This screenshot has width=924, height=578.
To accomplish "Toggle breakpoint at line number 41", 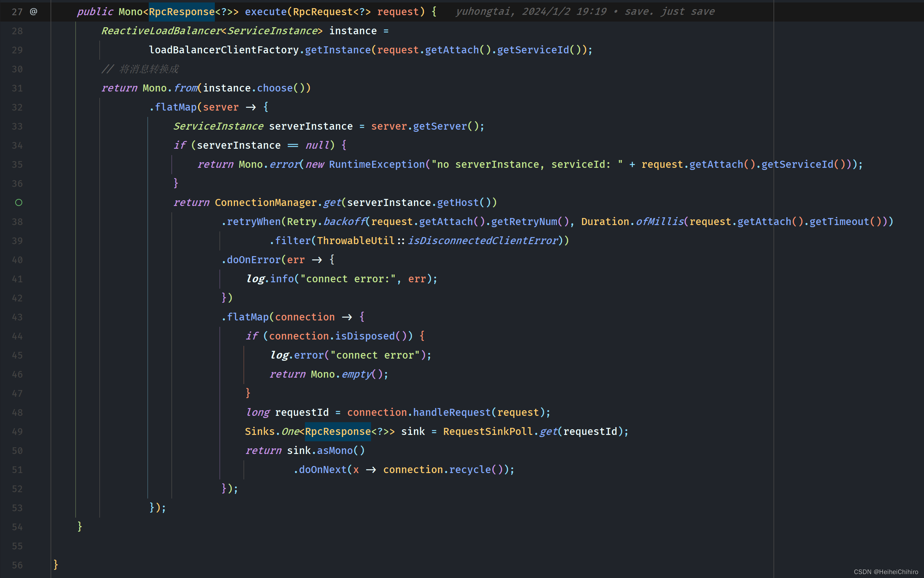I will point(17,279).
